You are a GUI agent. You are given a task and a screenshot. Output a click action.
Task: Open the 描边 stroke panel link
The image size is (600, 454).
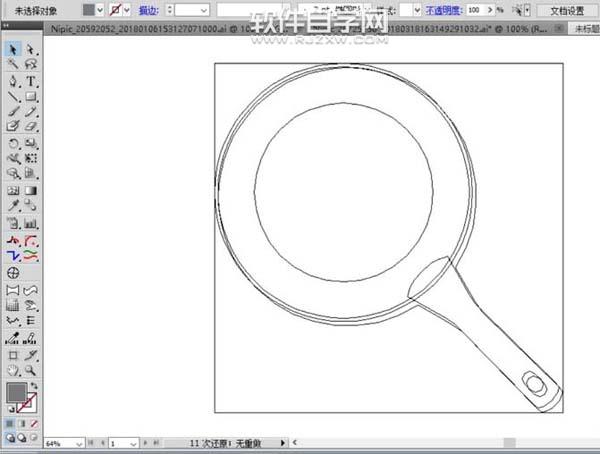point(149,10)
